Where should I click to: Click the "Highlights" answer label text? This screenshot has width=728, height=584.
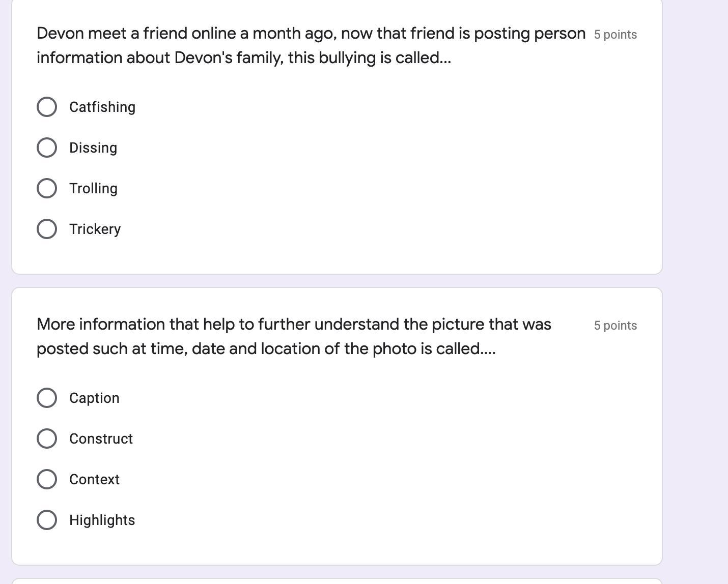click(102, 520)
